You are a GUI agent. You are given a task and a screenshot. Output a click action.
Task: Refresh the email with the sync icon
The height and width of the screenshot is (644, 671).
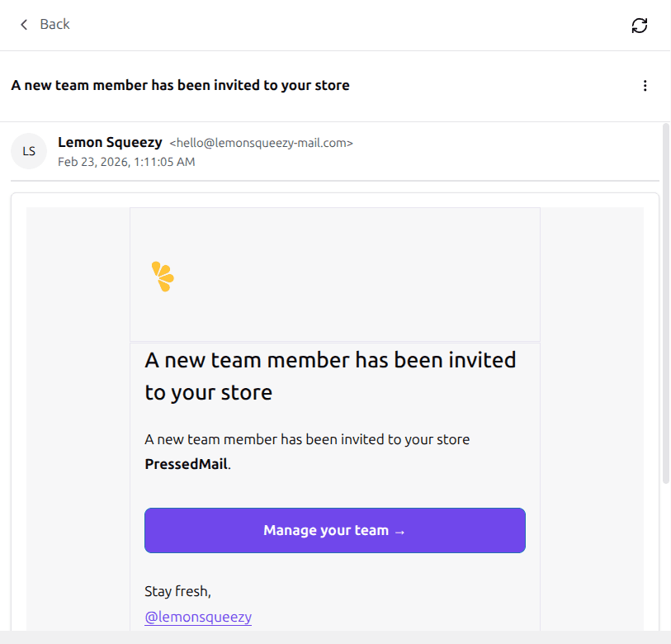point(639,26)
